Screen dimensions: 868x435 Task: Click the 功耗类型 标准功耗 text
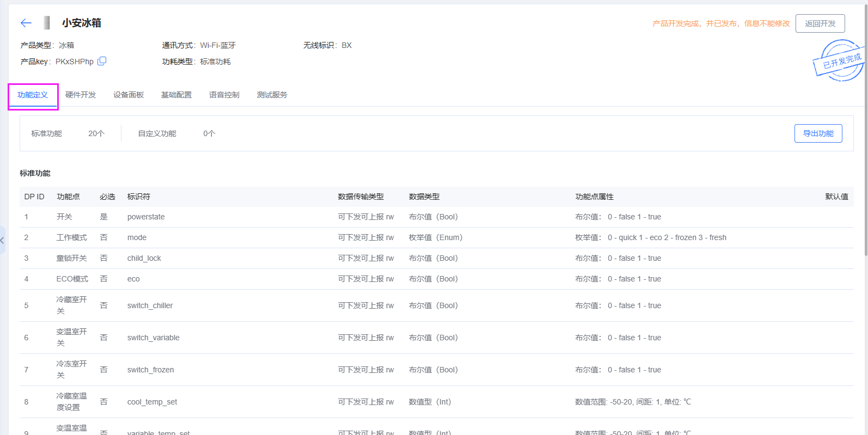(197, 62)
